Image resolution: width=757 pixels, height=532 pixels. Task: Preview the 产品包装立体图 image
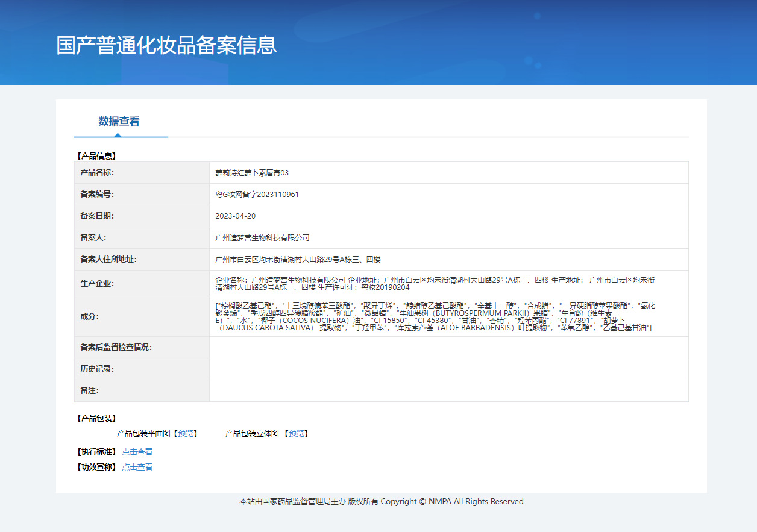(297, 433)
